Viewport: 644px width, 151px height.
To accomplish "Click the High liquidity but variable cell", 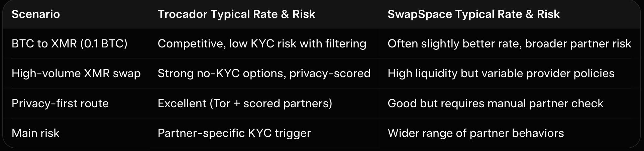I will (501, 73).
